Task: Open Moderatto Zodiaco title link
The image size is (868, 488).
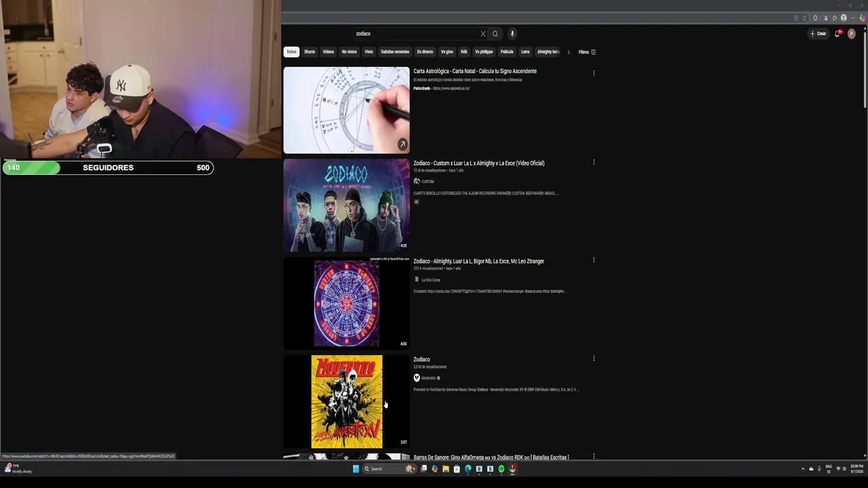Action: click(422, 359)
